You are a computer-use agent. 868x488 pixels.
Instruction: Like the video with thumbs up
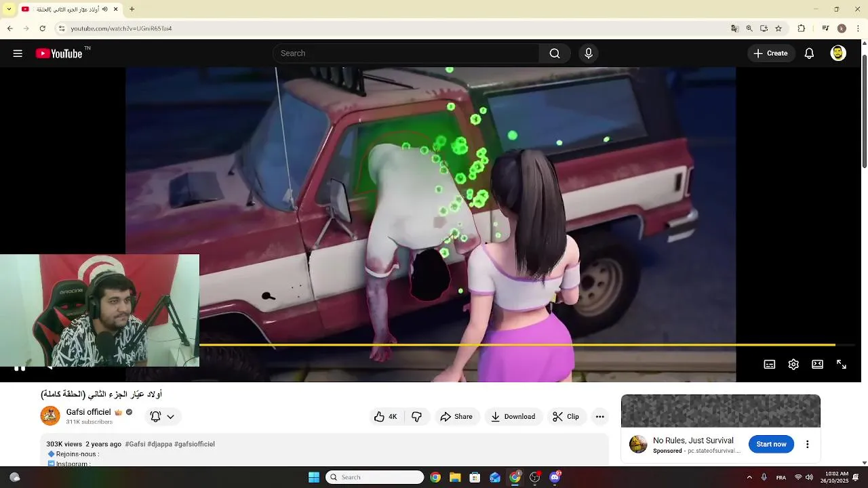[x=386, y=417]
